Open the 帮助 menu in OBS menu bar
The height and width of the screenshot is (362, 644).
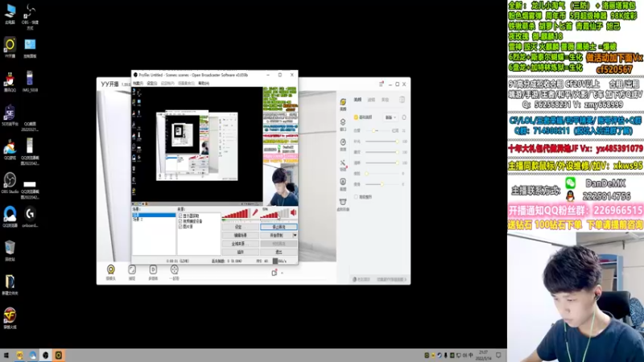pos(204,84)
